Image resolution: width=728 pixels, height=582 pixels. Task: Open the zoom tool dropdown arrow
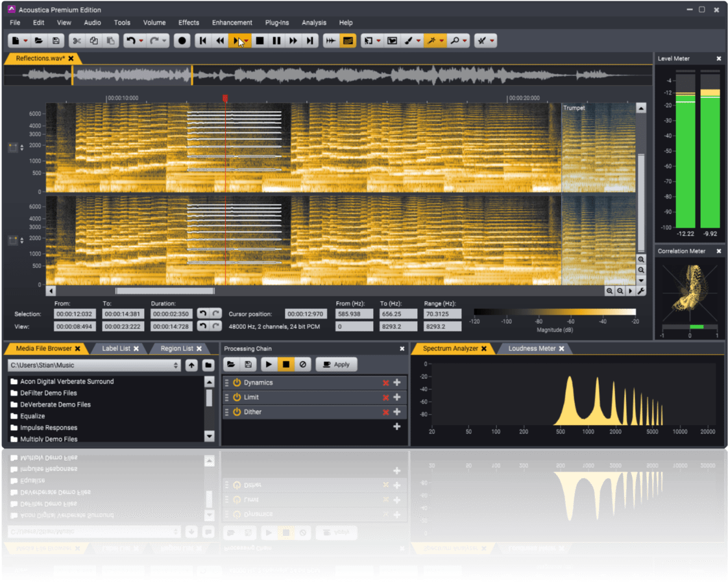point(466,41)
